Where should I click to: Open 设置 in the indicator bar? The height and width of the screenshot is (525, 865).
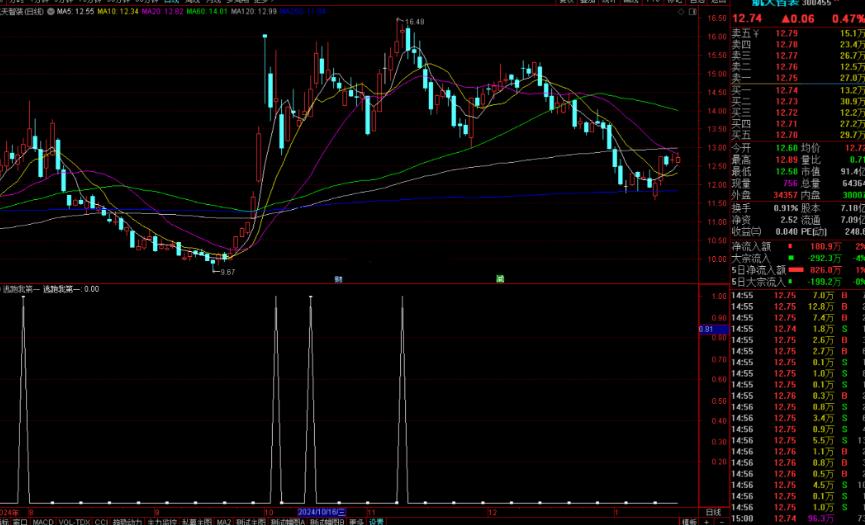[x=376, y=522]
